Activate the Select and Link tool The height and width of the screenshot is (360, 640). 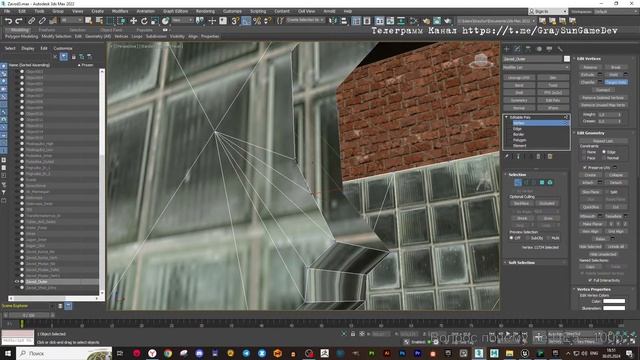tap(31, 21)
